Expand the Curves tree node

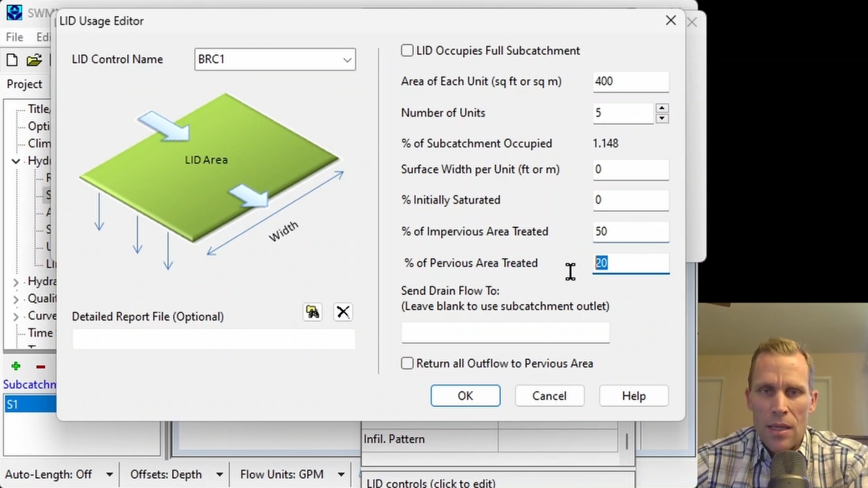point(16,317)
